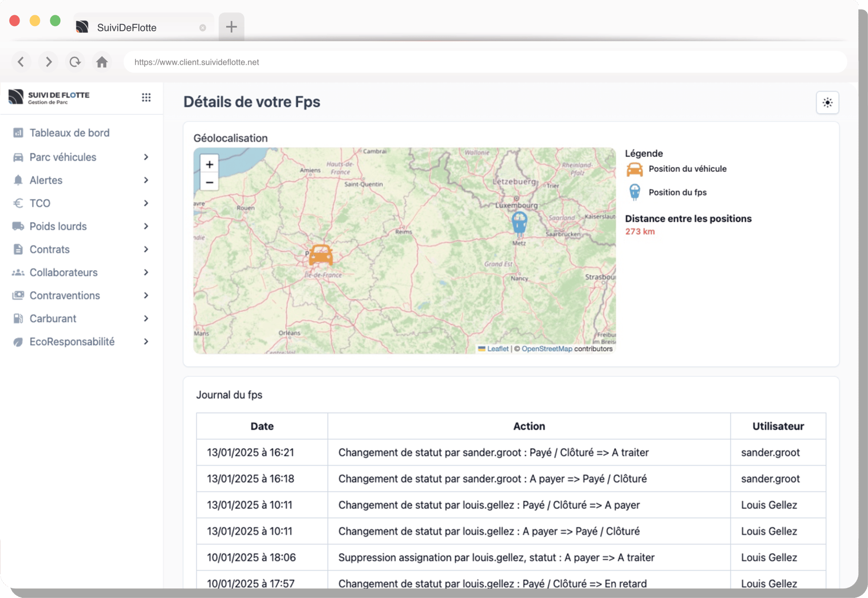Click Louis Gellez in the 18:06 row
The image size is (868, 598).
point(778,558)
